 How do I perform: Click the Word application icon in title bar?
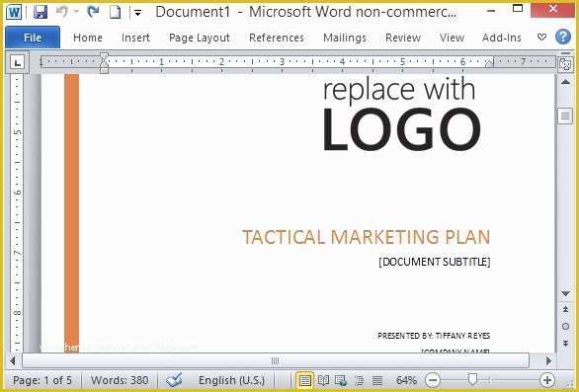[14, 12]
